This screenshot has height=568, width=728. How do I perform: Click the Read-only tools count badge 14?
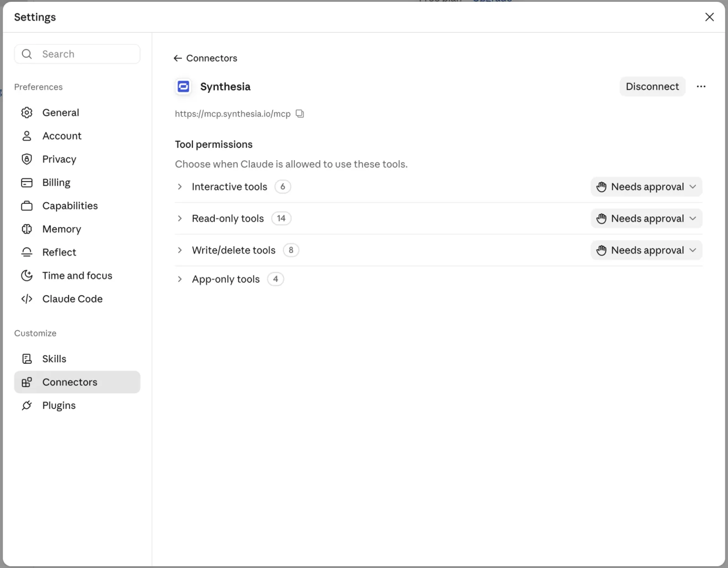click(281, 218)
